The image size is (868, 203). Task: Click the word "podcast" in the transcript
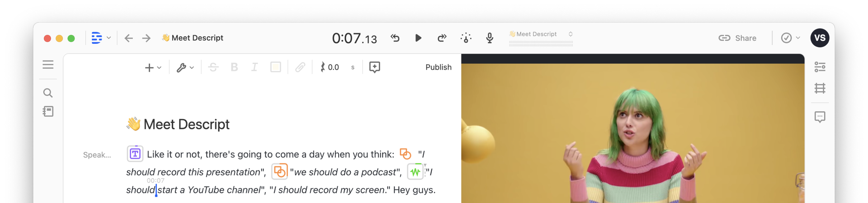point(379,172)
